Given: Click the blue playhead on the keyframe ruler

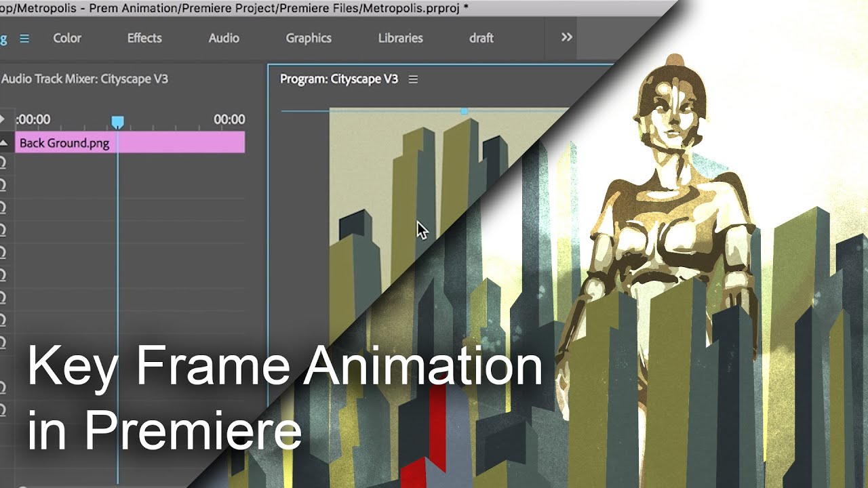Looking at the screenshot, I should tap(117, 123).
